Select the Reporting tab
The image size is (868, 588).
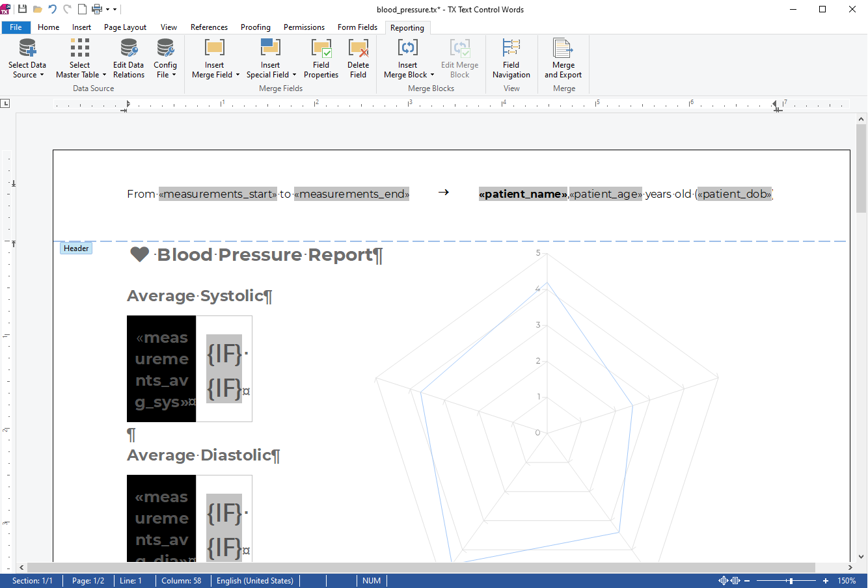407,27
